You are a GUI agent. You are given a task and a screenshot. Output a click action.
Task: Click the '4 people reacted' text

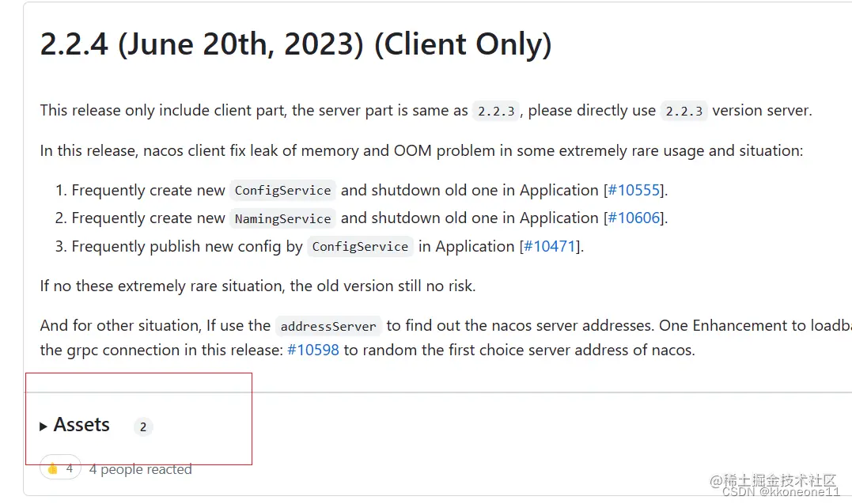coord(140,469)
